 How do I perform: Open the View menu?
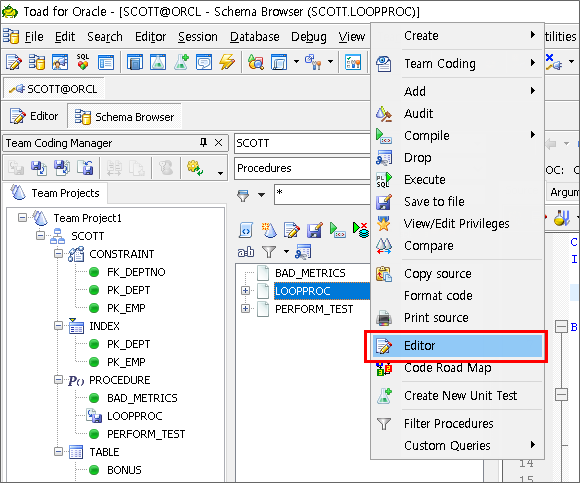pos(351,37)
